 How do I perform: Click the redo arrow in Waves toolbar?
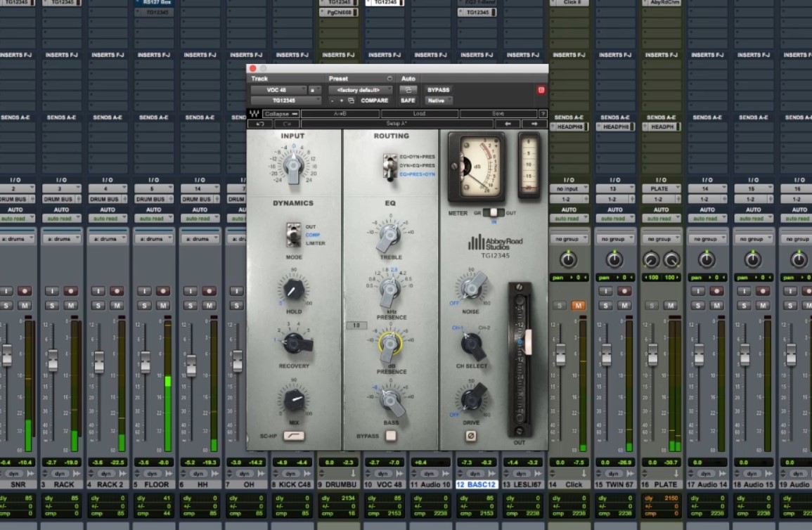click(x=286, y=124)
